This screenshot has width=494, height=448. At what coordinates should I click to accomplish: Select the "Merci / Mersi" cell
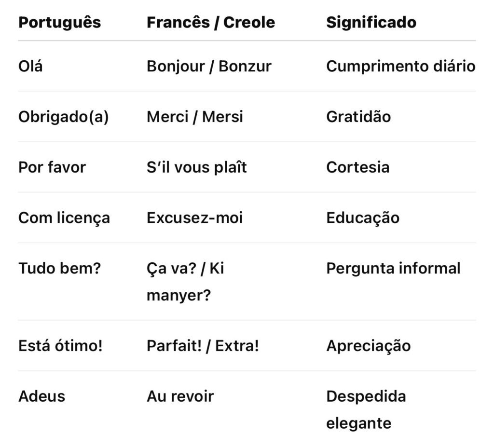click(x=195, y=117)
